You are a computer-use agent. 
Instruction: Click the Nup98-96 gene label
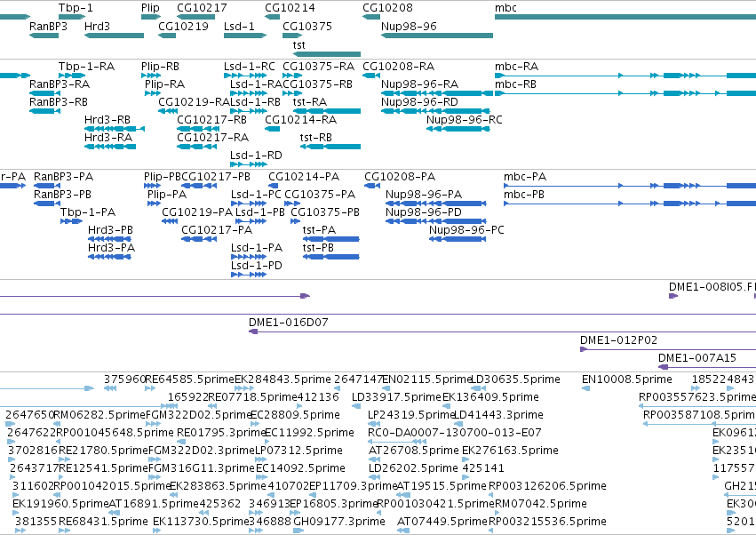coord(409,26)
